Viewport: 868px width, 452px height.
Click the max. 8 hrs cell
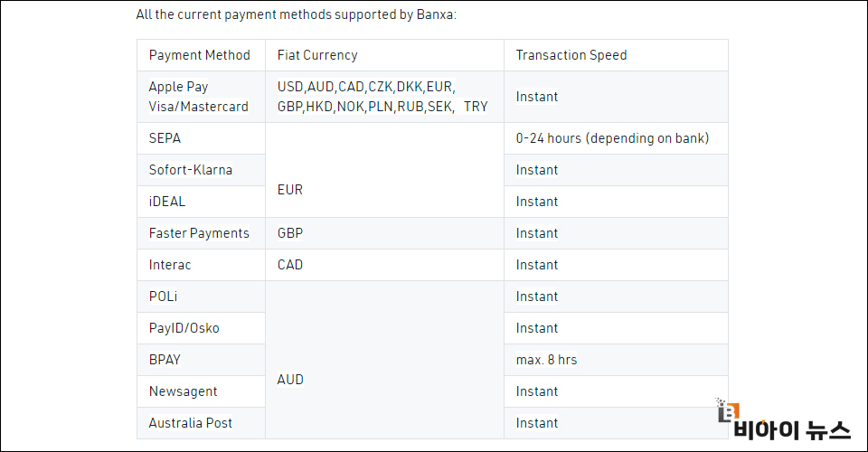(616, 360)
